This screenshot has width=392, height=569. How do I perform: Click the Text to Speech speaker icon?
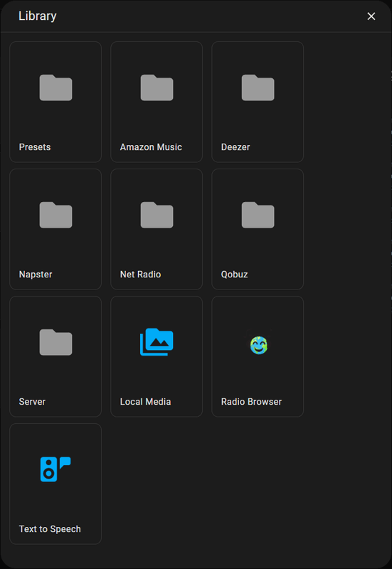pos(55,469)
